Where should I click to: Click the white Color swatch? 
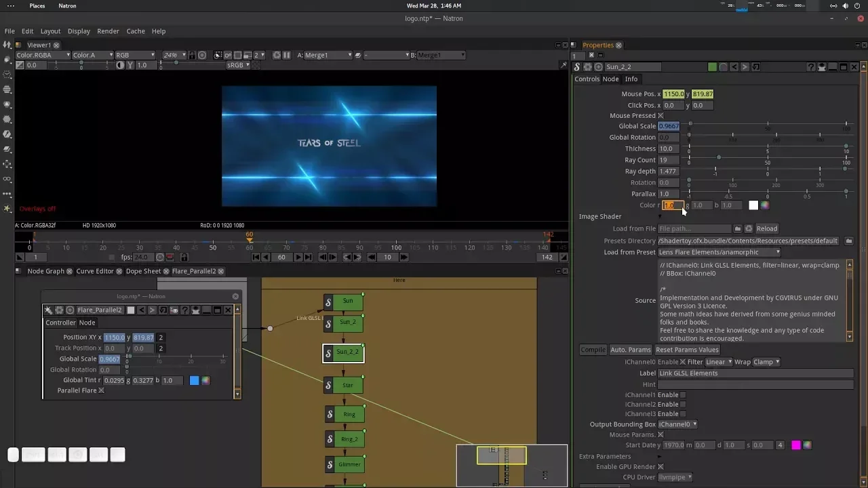click(x=753, y=205)
